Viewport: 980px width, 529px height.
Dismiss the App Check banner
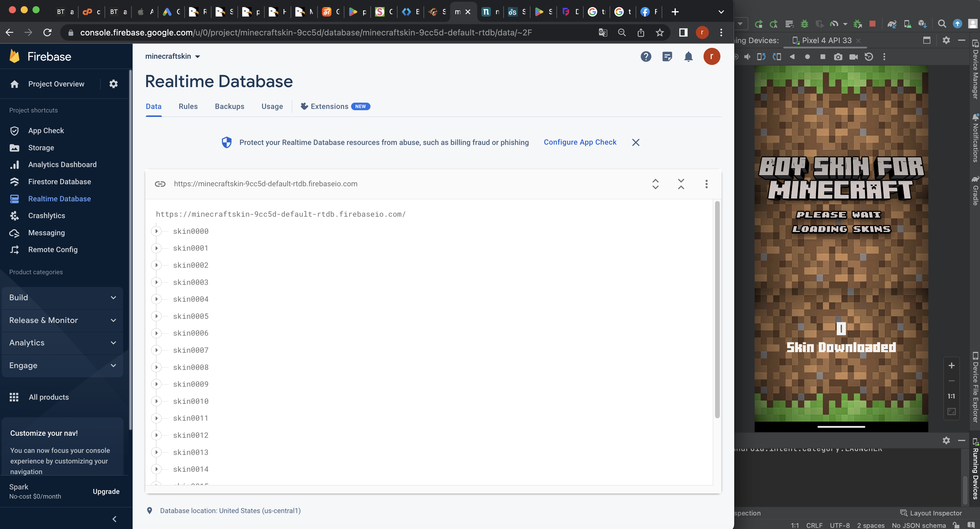(635, 142)
